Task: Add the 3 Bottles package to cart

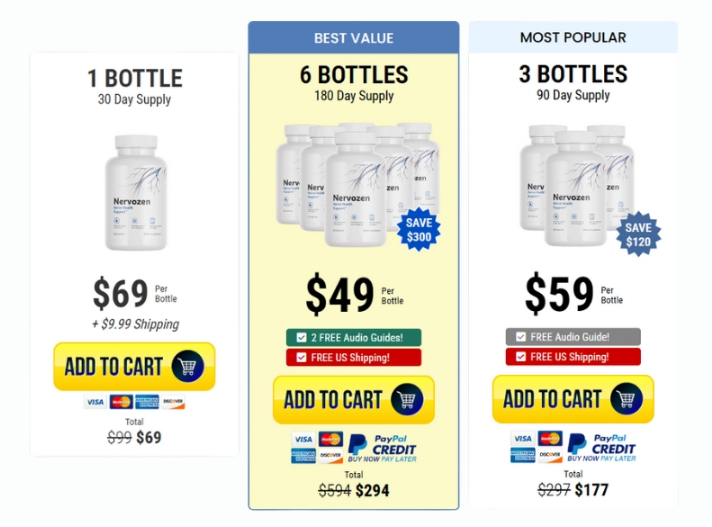Action: click(573, 399)
